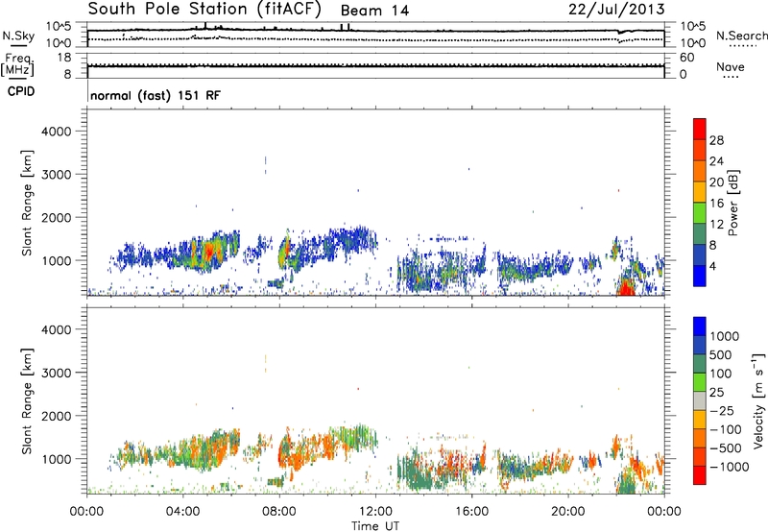768x532 pixels.
Task: Click the 'Time UT' axis label
Action: 375,526
